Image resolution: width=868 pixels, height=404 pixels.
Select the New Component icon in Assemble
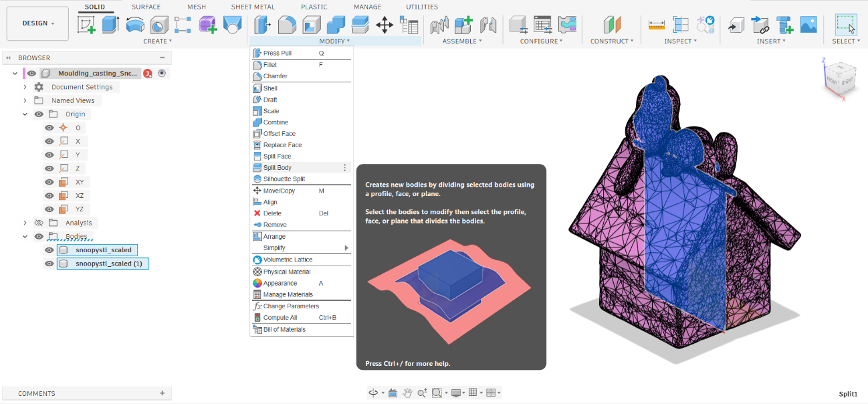[463, 25]
